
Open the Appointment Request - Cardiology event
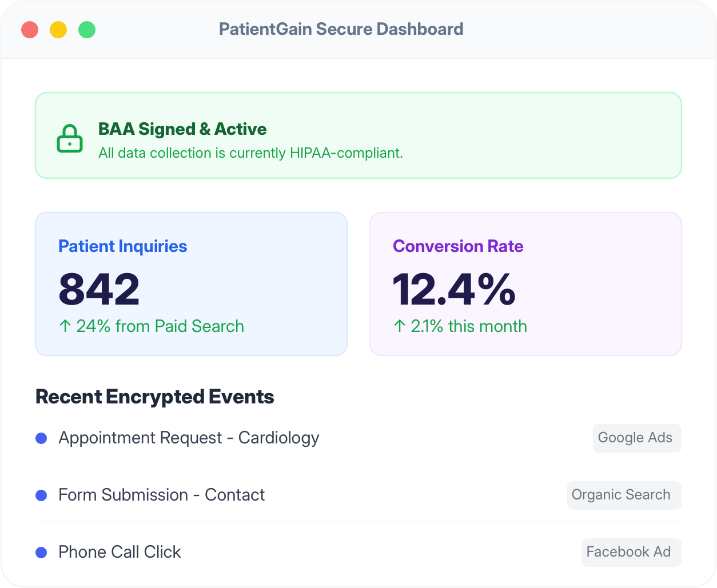(x=189, y=438)
